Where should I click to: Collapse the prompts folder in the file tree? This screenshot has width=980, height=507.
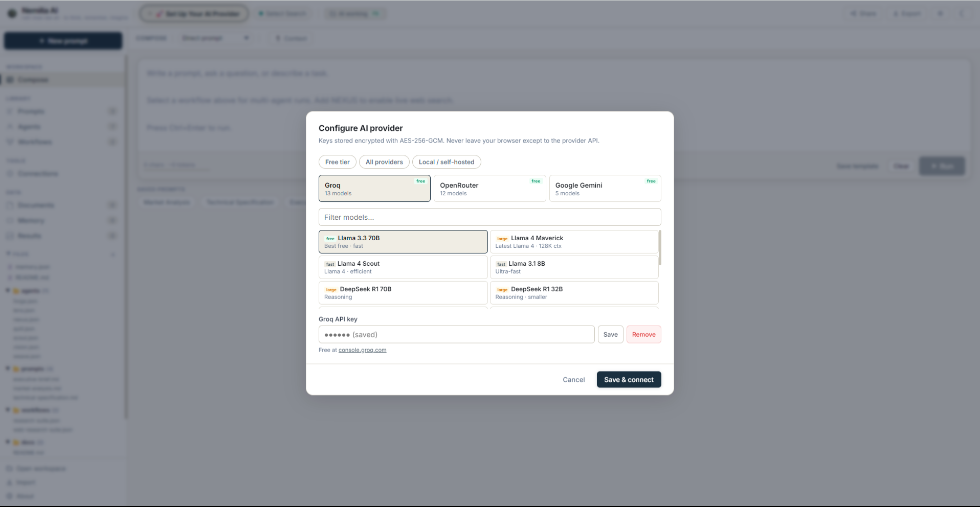8,368
